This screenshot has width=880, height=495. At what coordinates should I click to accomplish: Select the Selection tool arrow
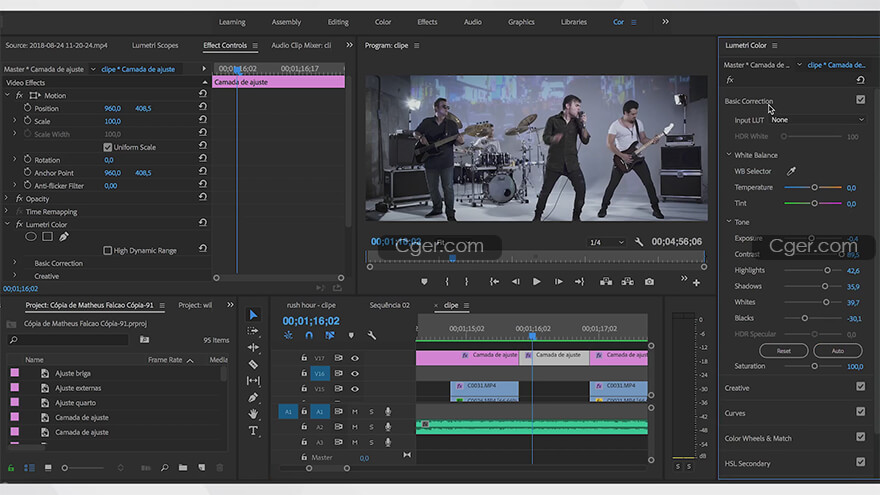[x=253, y=315]
